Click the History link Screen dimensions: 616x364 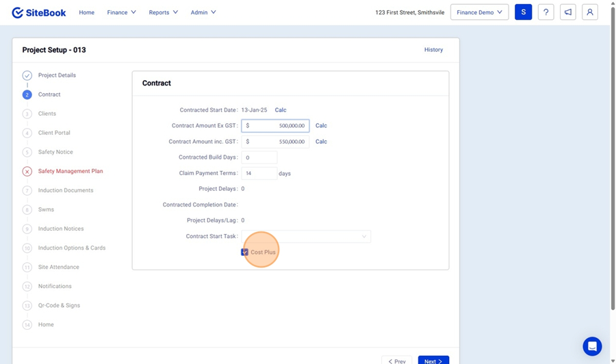coord(433,50)
